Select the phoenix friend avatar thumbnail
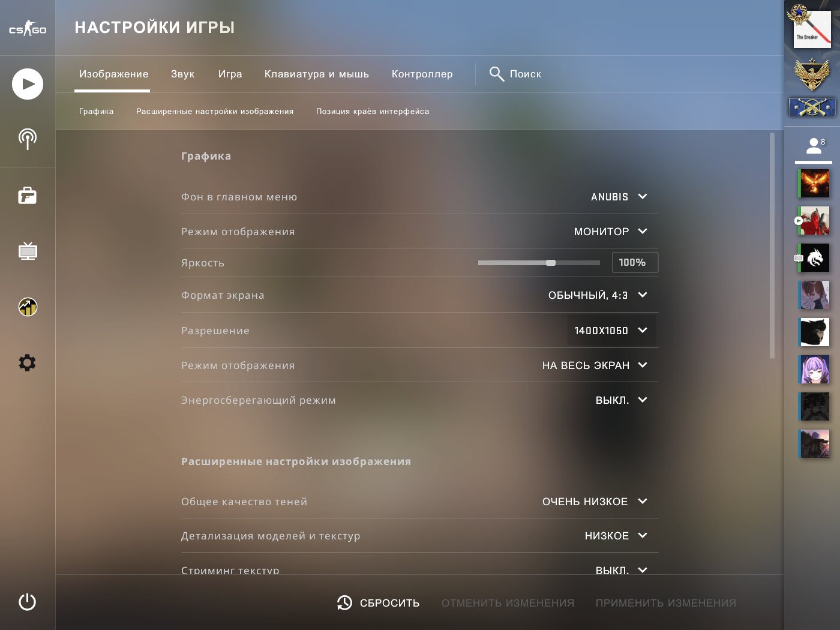Viewport: 840px width, 630px height. pyautogui.click(x=814, y=184)
